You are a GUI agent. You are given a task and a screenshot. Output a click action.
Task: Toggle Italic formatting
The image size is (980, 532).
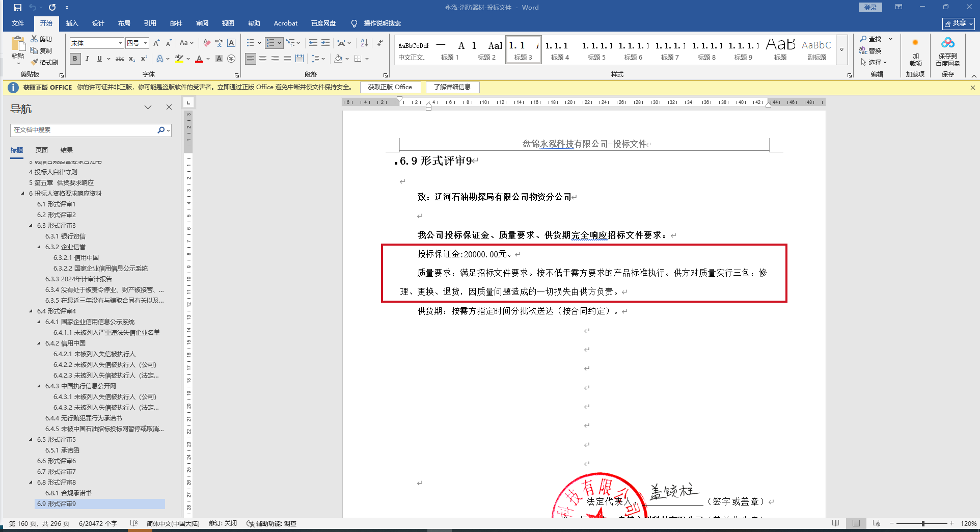[87, 59]
